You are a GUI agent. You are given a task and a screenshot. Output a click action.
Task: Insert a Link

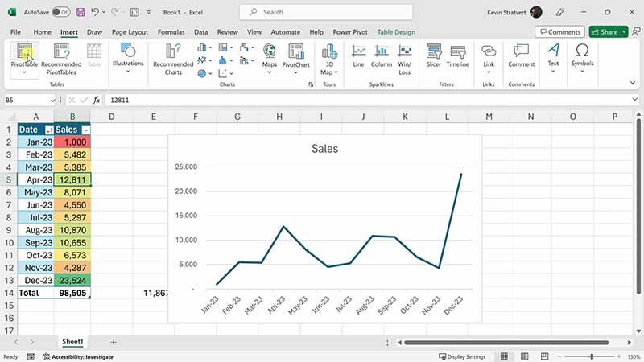tap(489, 58)
